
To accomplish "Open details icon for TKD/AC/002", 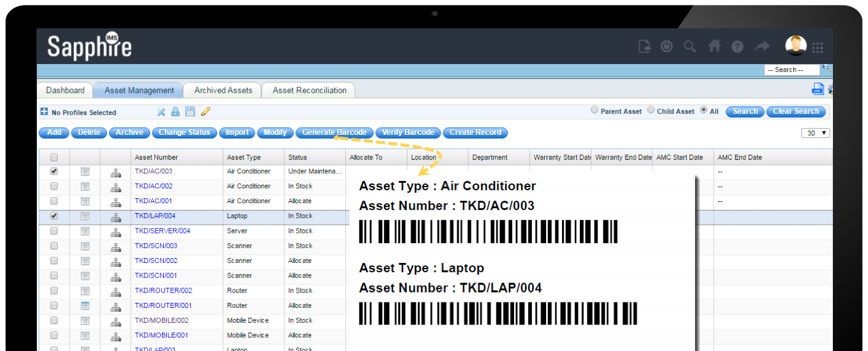I will pos(85,187).
